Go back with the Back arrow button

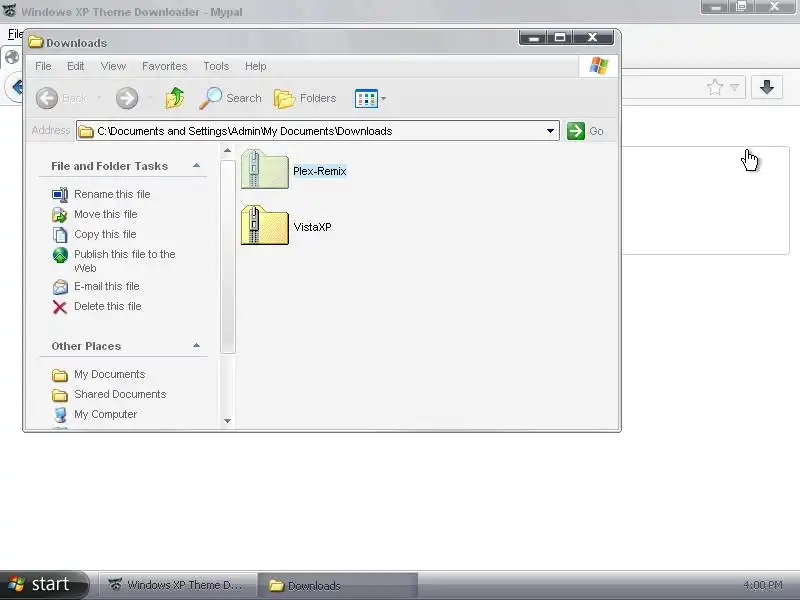(47, 98)
